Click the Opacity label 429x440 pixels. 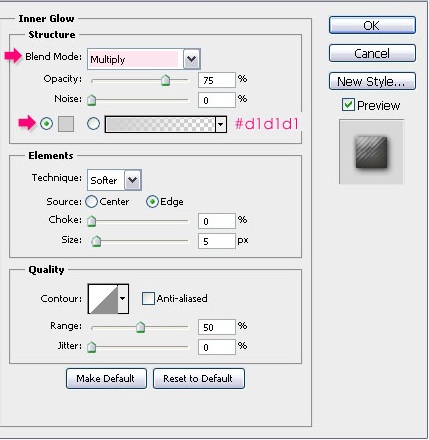[63, 79]
